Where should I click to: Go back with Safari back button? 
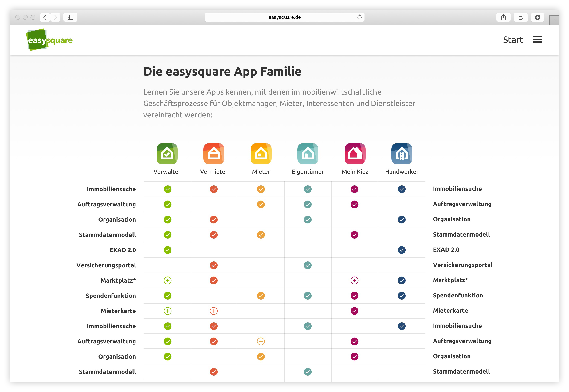[45, 17]
